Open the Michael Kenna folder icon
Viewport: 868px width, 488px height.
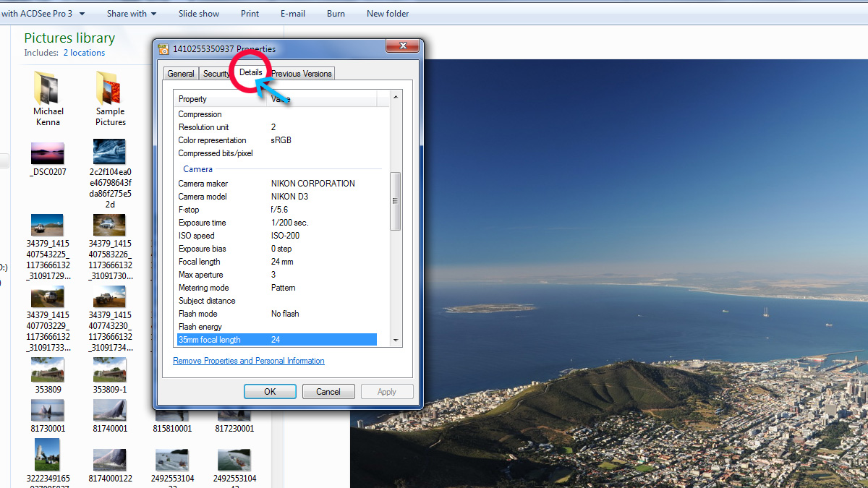(x=48, y=89)
